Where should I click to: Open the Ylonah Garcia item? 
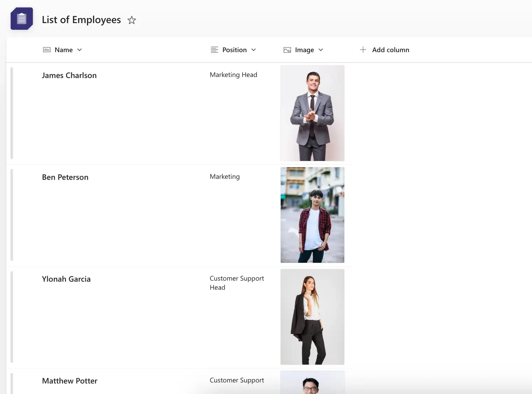tap(66, 279)
